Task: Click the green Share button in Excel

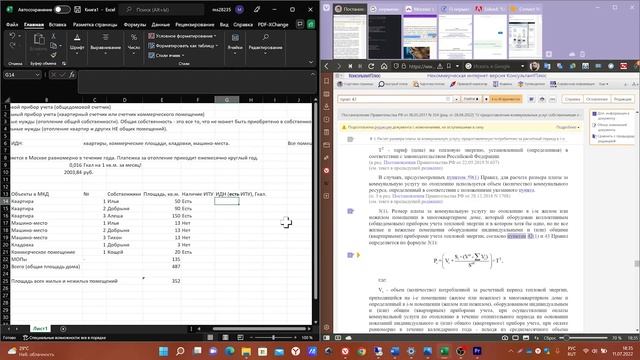Action: (x=311, y=24)
